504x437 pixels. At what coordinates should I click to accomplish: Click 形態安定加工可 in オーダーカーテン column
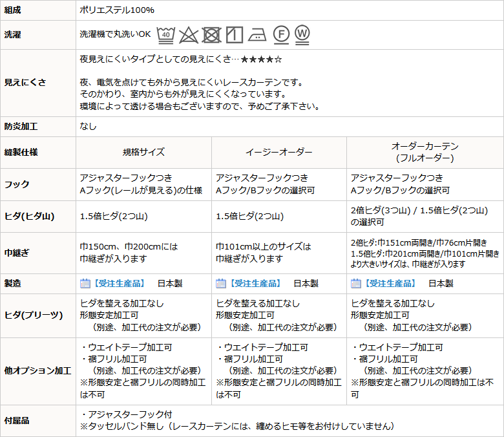click(380, 315)
